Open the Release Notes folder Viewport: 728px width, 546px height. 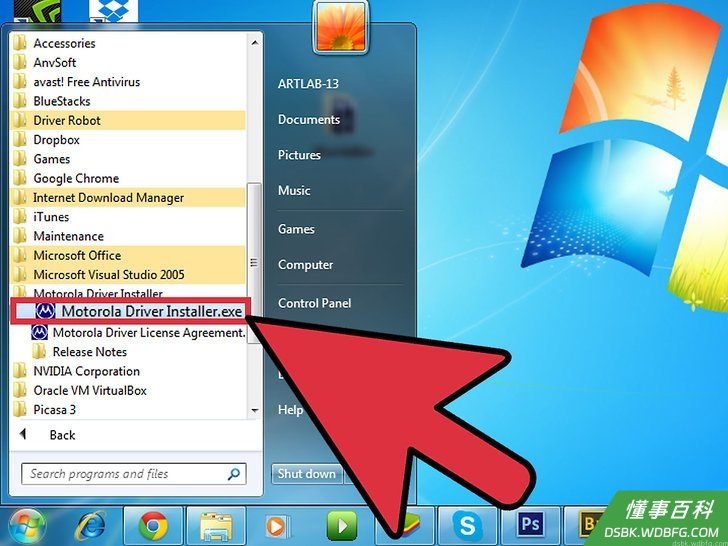(79, 352)
